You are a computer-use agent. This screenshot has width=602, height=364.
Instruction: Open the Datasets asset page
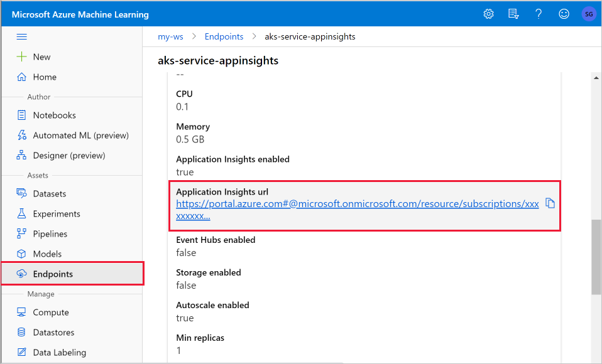click(51, 193)
